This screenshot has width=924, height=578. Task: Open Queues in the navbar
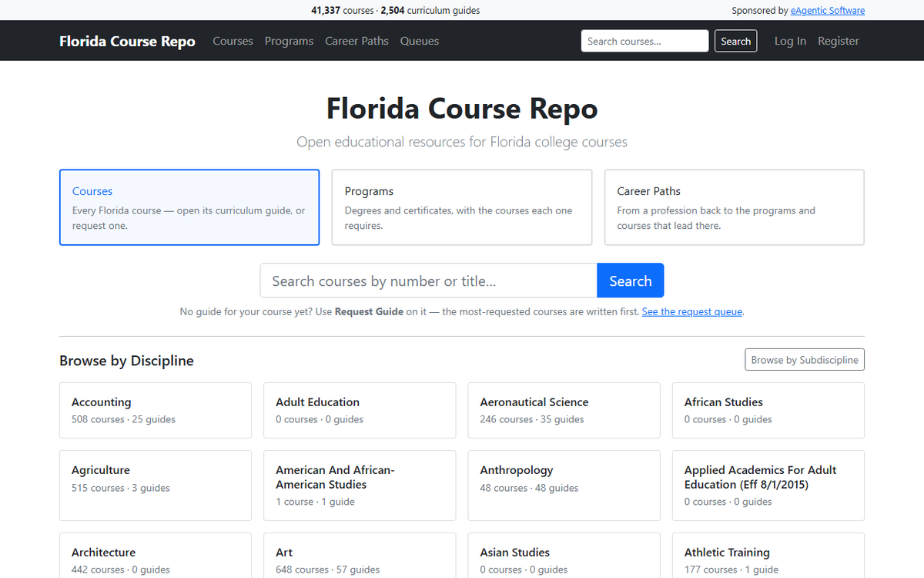point(420,41)
